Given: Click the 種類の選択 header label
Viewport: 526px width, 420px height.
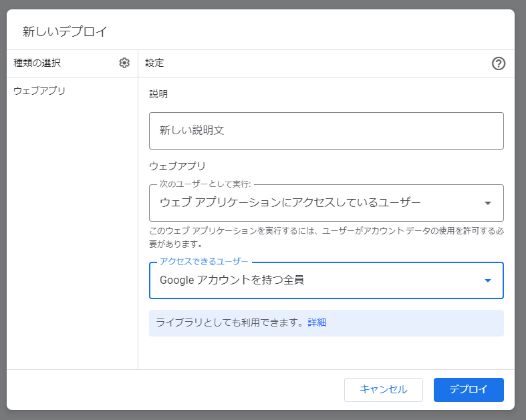Looking at the screenshot, I should (37, 63).
